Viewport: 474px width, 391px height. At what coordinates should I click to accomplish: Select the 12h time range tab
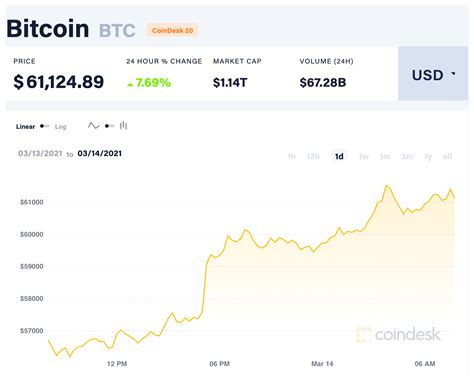[x=313, y=156]
